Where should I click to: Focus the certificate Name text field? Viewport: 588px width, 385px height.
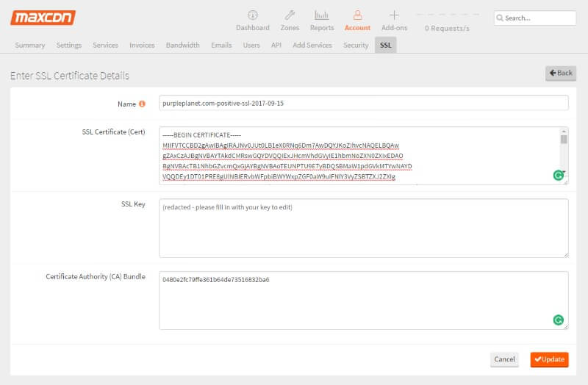(x=363, y=104)
